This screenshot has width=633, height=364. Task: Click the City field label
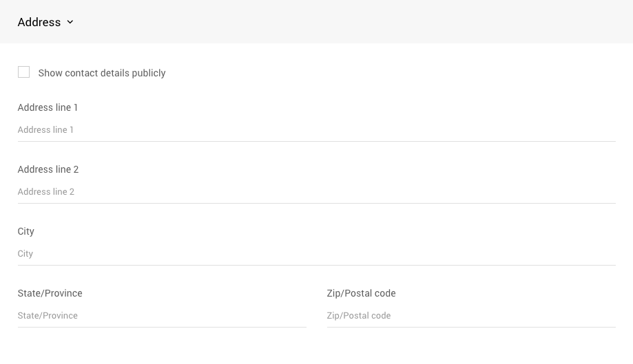26,231
